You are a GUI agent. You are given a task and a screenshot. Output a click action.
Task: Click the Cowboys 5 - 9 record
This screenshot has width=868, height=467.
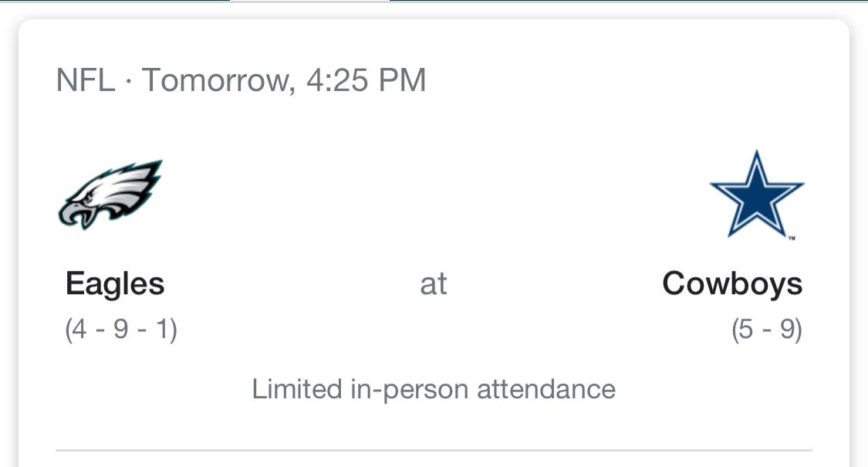tap(767, 329)
